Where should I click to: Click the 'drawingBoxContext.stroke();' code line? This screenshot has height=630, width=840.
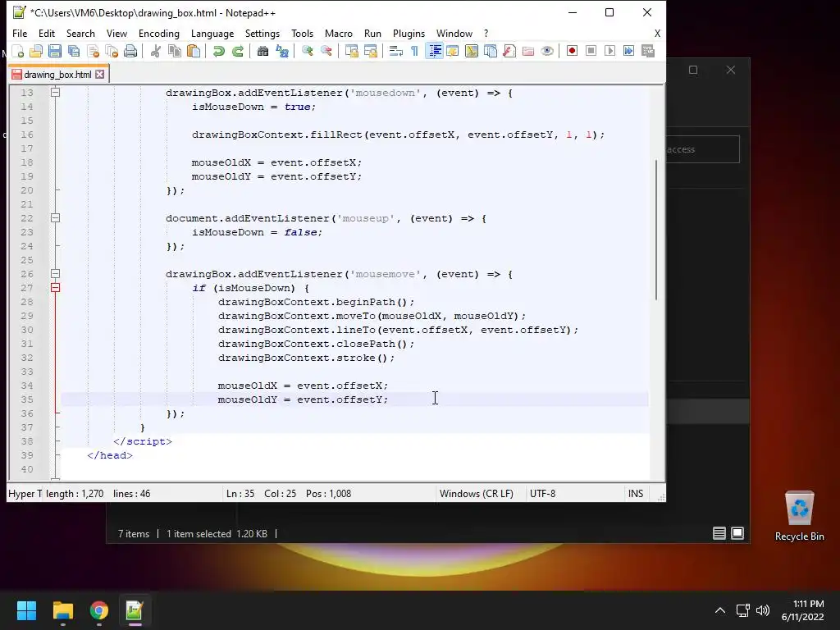306,358
